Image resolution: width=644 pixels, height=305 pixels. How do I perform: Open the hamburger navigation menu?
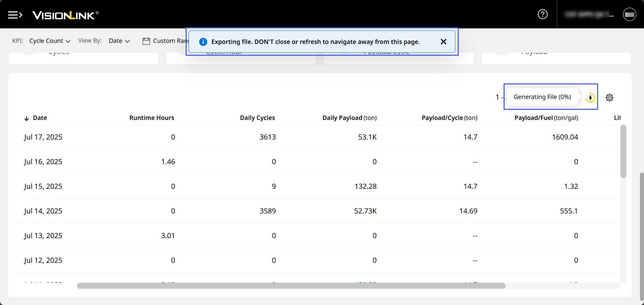(x=15, y=15)
